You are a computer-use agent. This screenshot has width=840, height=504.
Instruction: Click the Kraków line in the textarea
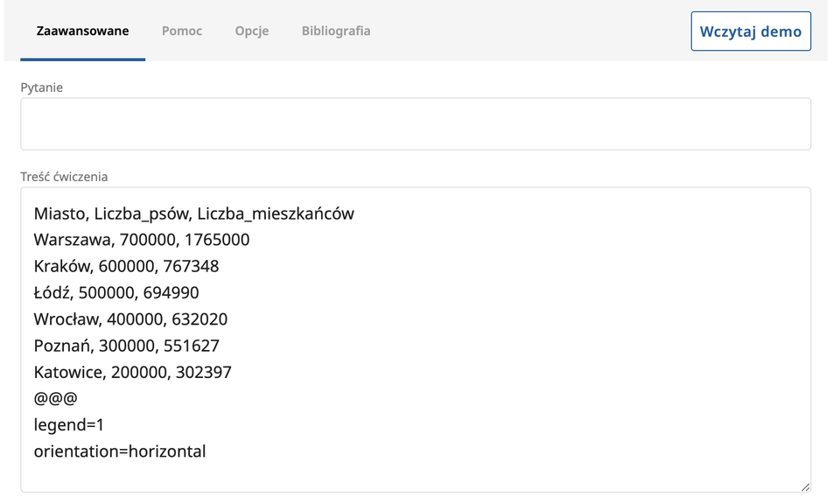(x=126, y=266)
